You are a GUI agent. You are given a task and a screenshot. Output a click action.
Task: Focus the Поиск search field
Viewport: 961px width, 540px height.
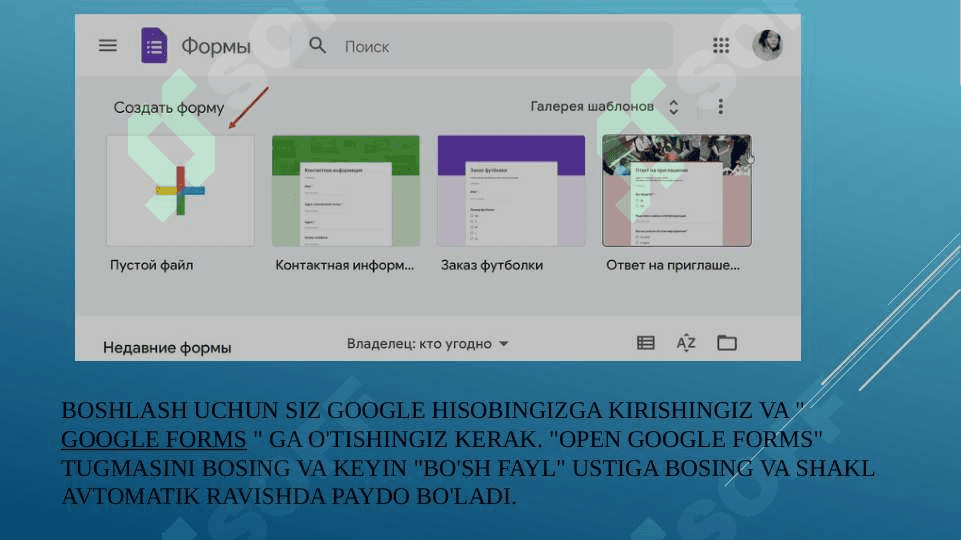click(481, 46)
